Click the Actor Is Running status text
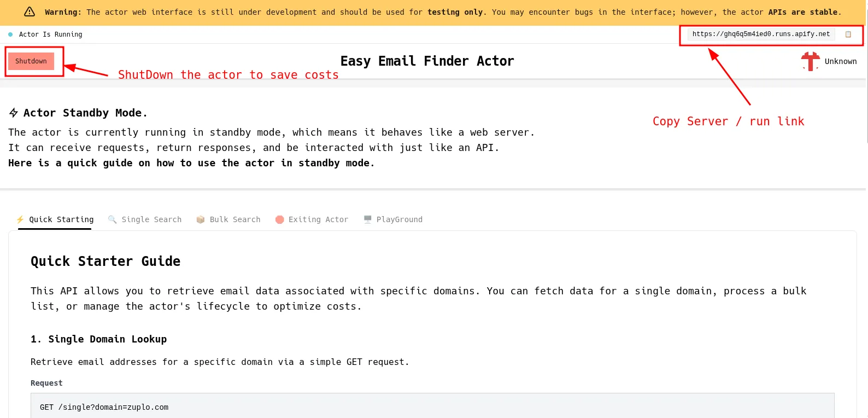Screen dimensions: 868x418 51,34
